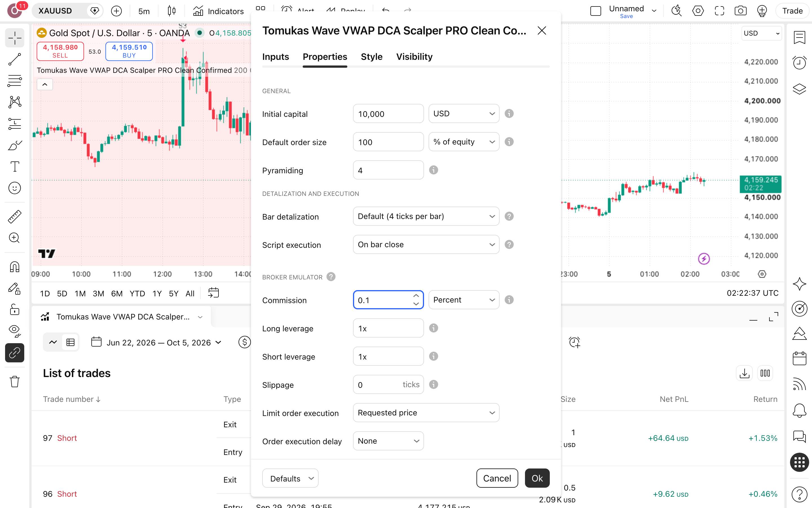Select the 5m timeframe interval
Image resolution: width=812 pixels, height=508 pixels.
click(144, 11)
